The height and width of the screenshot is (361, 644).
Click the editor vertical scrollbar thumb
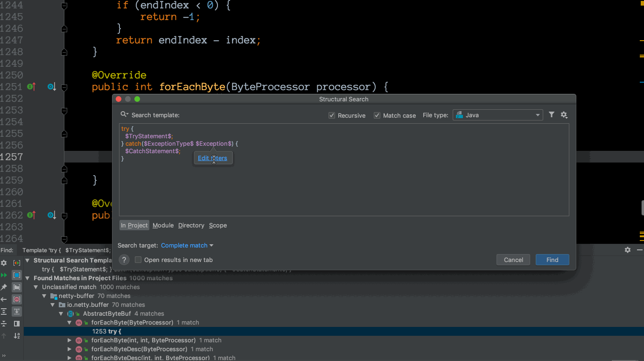point(643,207)
